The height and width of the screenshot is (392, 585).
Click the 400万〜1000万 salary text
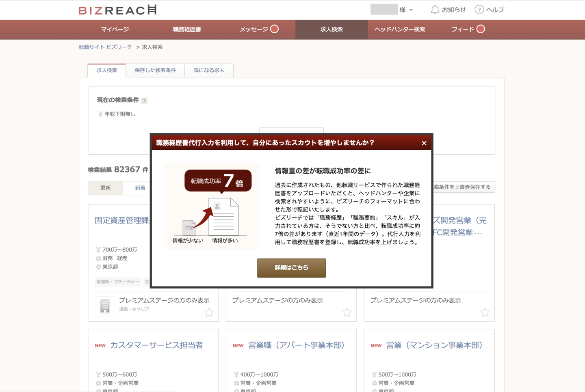[x=259, y=375]
